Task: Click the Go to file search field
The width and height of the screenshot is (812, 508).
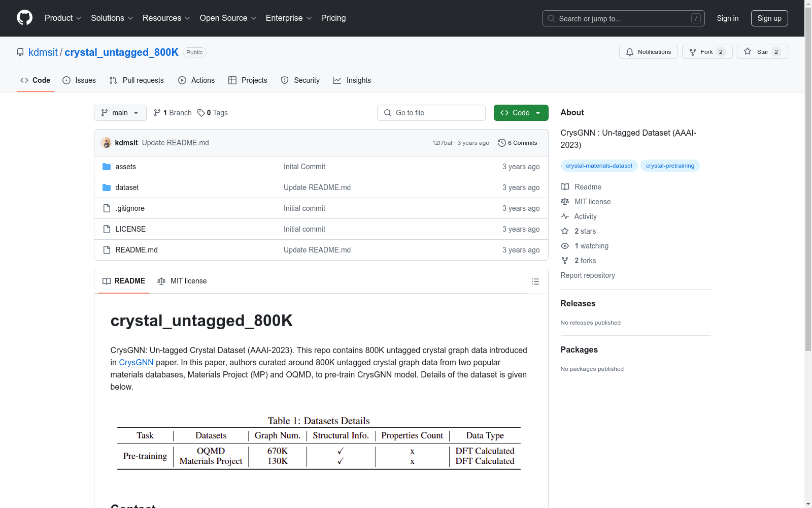Action: (x=431, y=113)
